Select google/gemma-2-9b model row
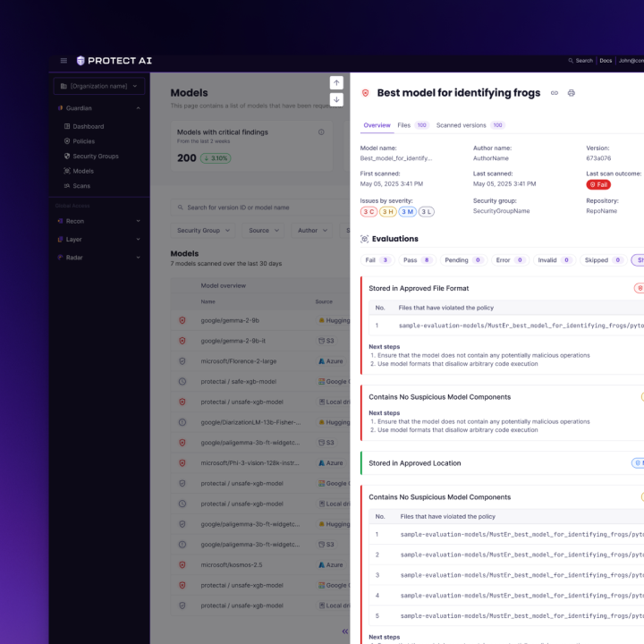This screenshot has height=644, width=644. [260, 320]
